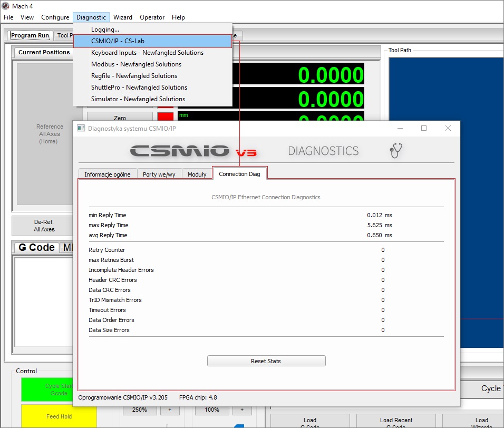Open the View menu
504x428 pixels.
tap(27, 17)
